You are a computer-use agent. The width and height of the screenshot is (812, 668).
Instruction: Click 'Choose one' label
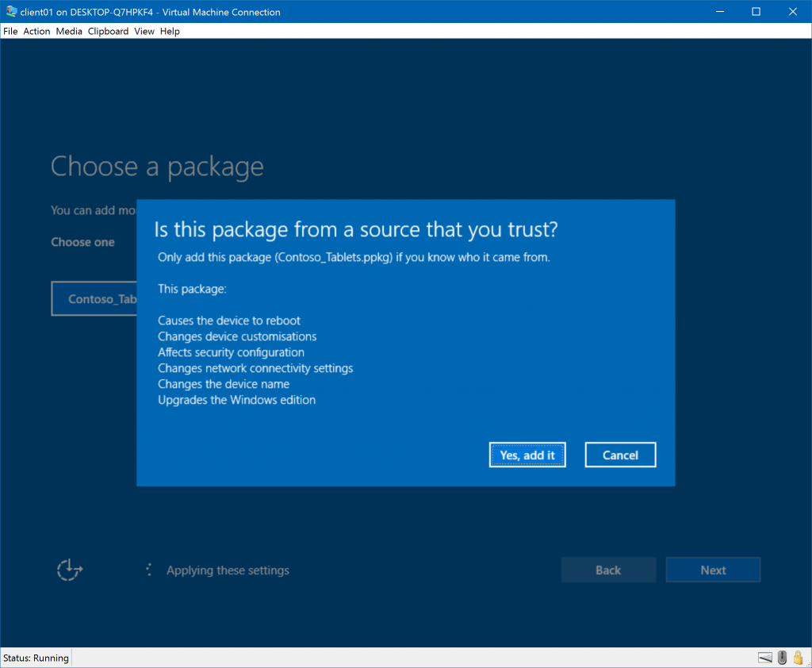click(x=82, y=242)
